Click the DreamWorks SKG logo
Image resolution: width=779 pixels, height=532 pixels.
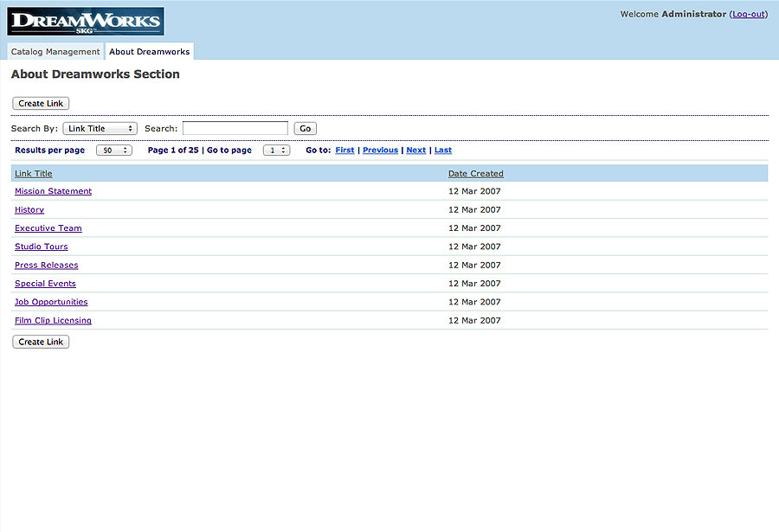point(86,22)
